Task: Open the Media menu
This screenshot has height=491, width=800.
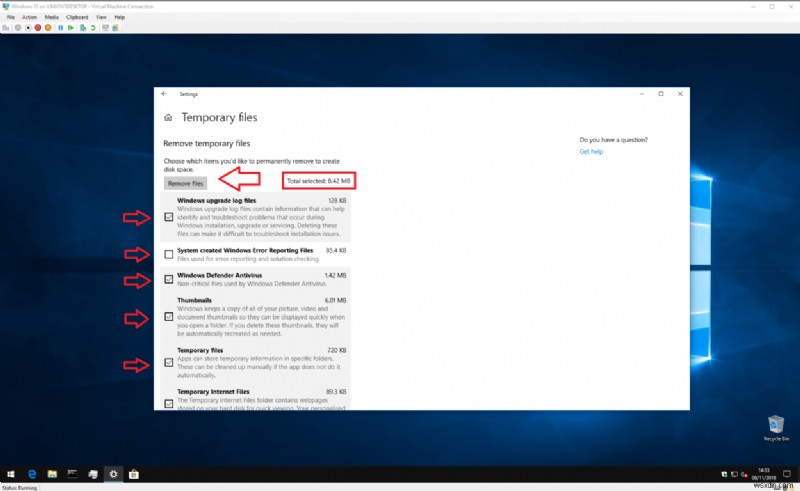Action: (52, 17)
